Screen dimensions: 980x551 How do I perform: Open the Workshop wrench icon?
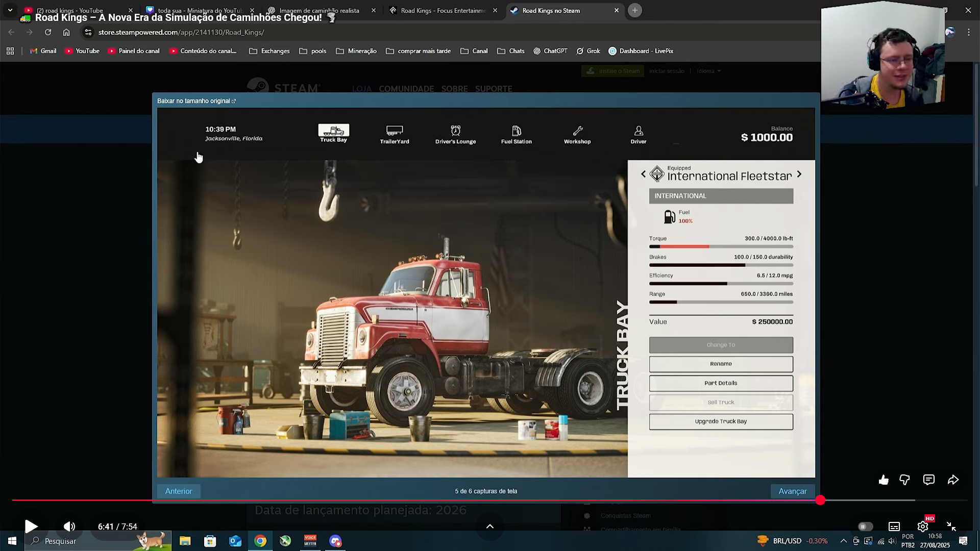(578, 131)
